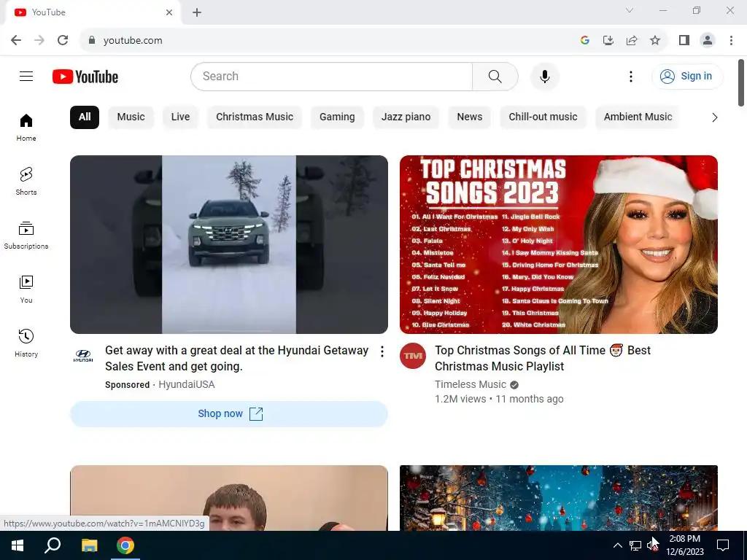Share this page from address bar
Viewport: 747px width, 560px height.
(x=632, y=40)
